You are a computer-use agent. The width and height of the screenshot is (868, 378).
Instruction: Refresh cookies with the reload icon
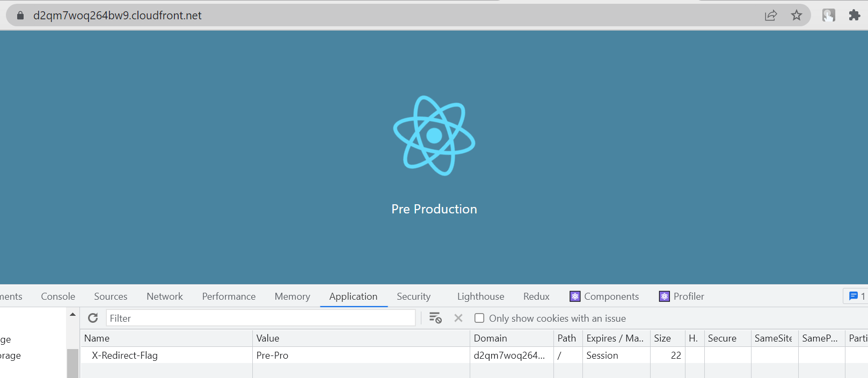(93, 318)
